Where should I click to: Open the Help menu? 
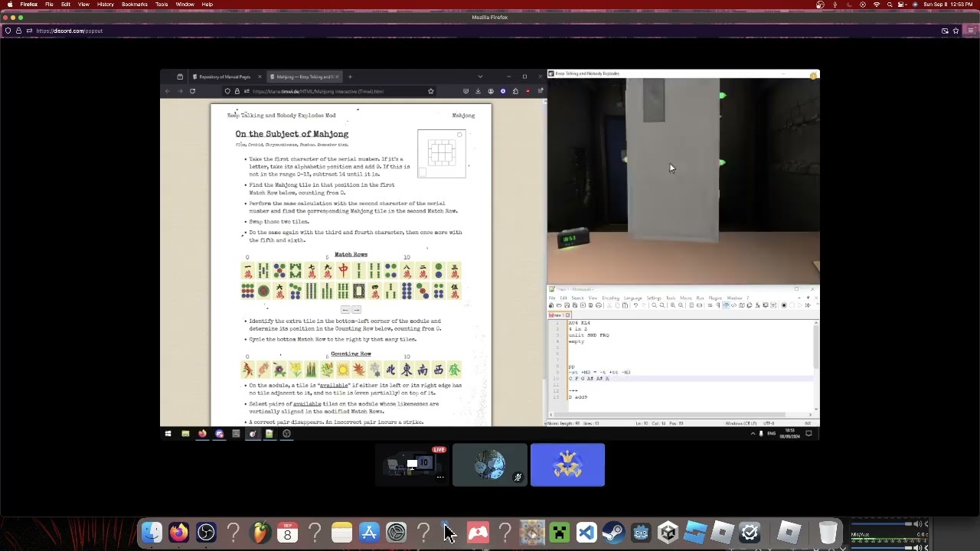pos(207,5)
